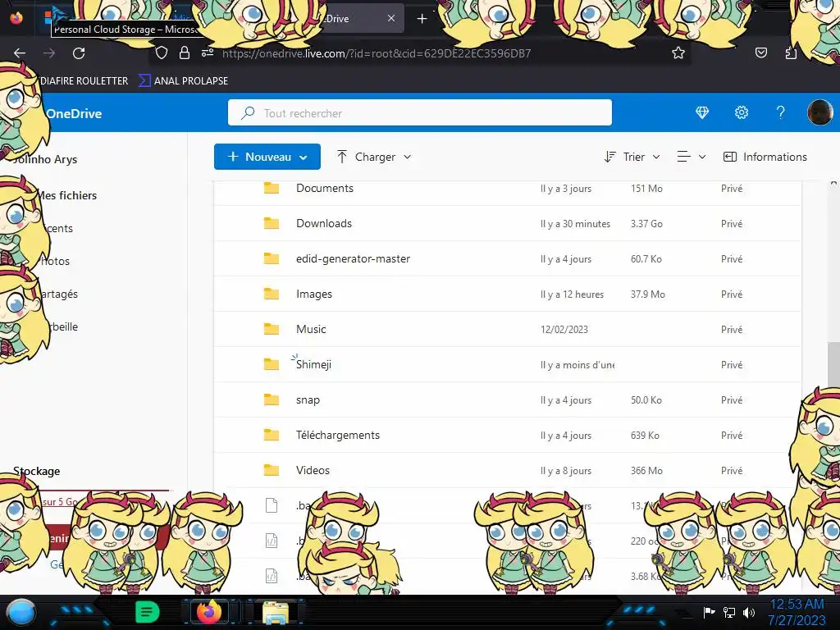Click the vertical scrollbar thumb

[833, 364]
